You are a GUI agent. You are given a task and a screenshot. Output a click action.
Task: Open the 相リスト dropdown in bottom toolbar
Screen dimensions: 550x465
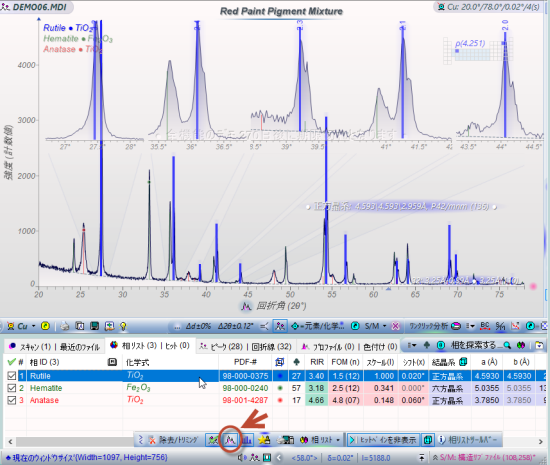(338, 440)
